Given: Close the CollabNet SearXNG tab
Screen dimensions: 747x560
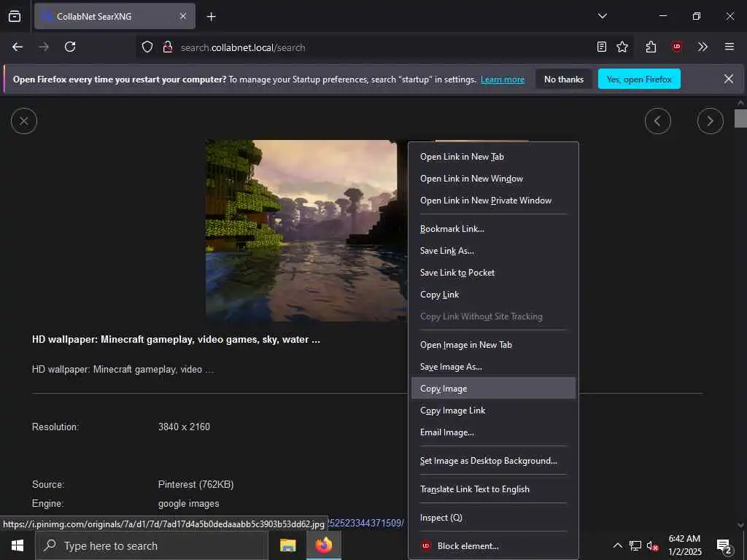Looking at the screenshot, I should [183, 16].
